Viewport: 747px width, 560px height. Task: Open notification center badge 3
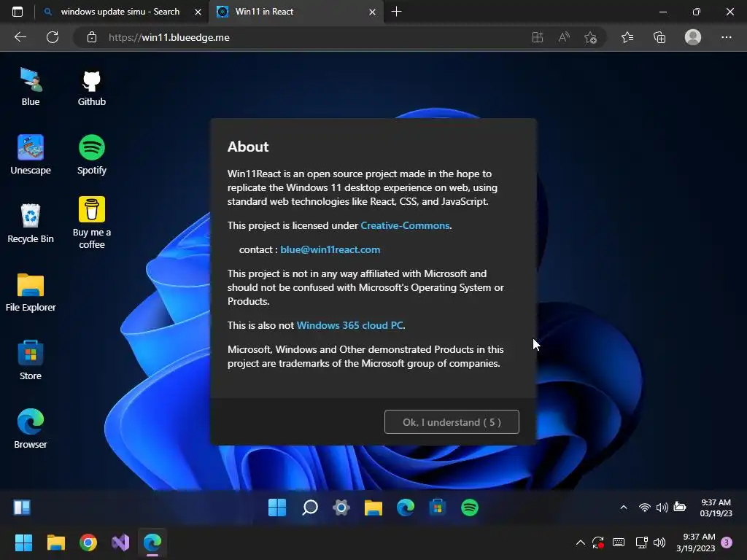point(727,542)
